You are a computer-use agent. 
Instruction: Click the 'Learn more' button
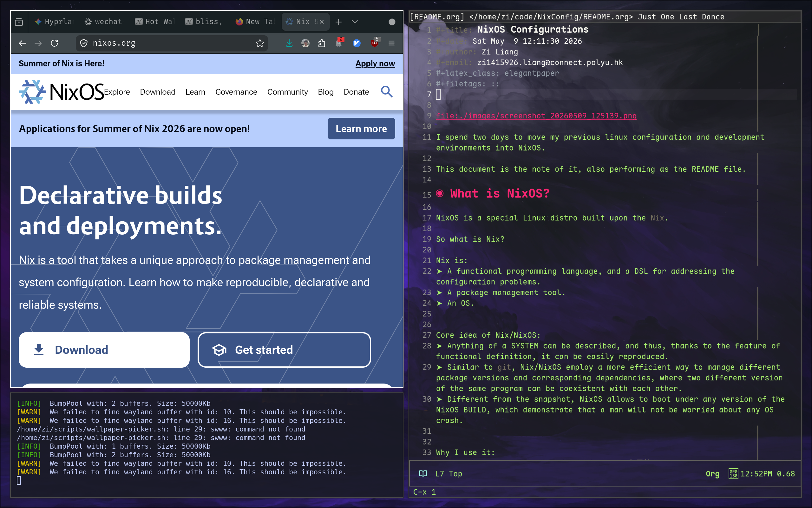pos(361,129)
